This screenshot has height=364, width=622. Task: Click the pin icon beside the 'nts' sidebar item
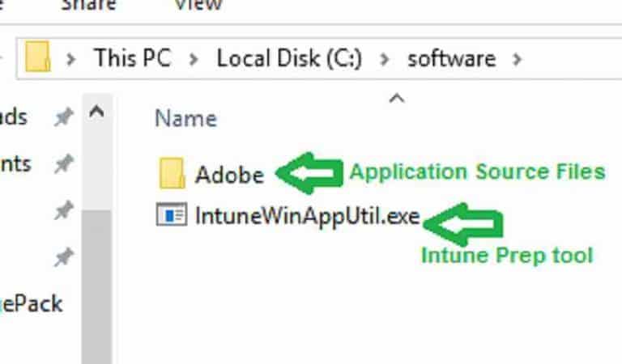click(x=64, y=163)
